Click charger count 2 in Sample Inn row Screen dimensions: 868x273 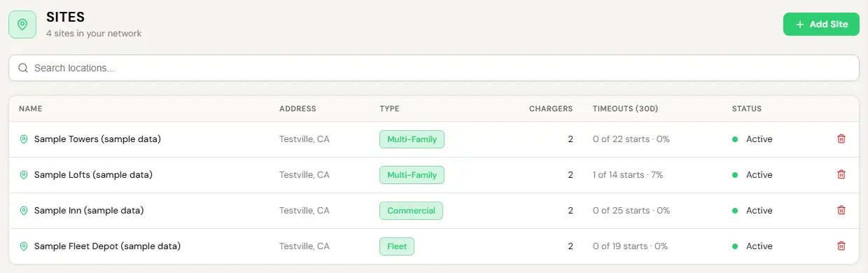pos(570,211)
